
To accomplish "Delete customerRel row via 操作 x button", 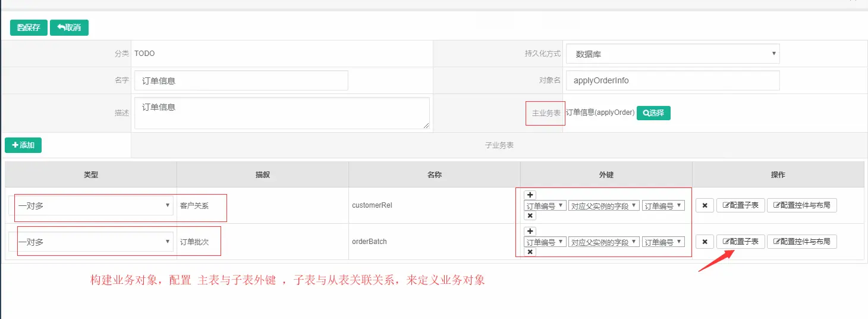I will tap(705, 205).
